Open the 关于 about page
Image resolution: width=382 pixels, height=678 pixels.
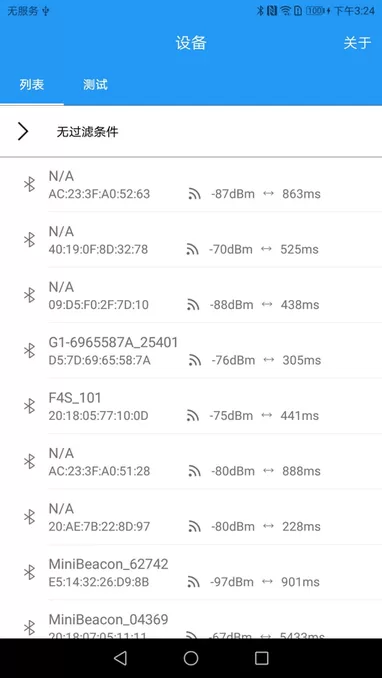coord(357,43)
